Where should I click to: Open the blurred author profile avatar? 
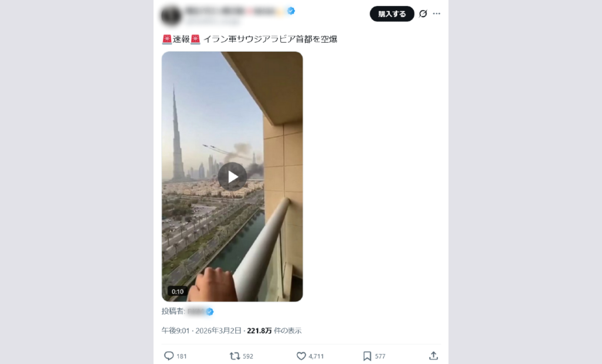(x=171, y=15)
